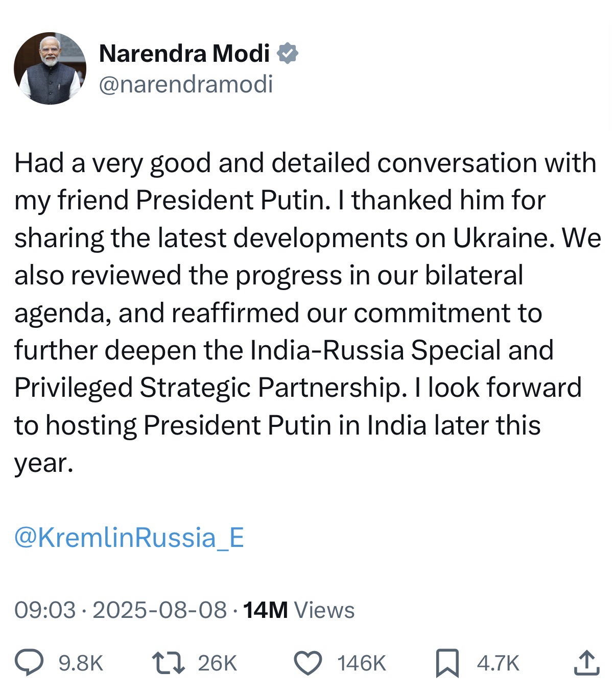View analytics by clicking 14M Views
The width and height of the screenshot is (616, 695).
tap(299, 610)
